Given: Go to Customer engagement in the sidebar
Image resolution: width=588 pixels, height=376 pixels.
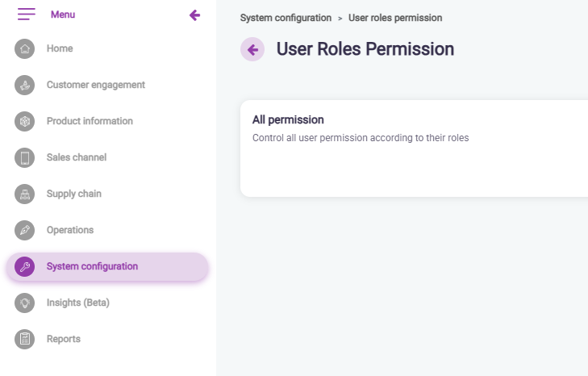Looking at the screenshot, I should pyautogui.click(x=95, y=85).
